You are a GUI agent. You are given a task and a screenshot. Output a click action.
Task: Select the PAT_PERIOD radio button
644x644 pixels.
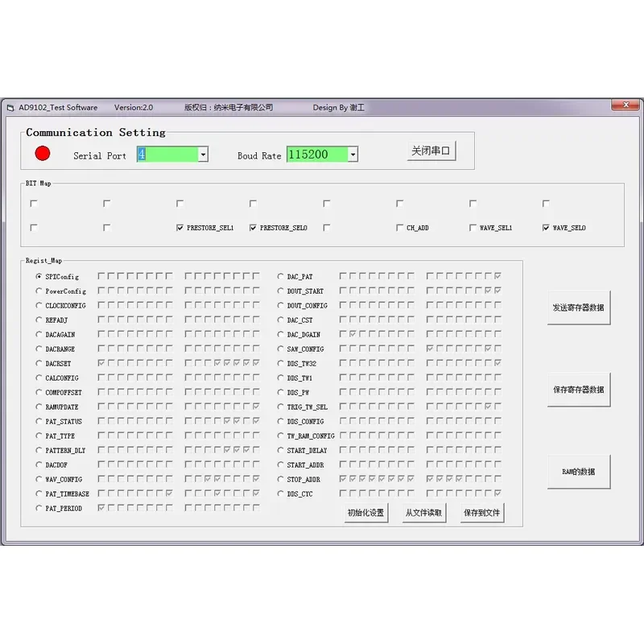click(x=39, y=508)
